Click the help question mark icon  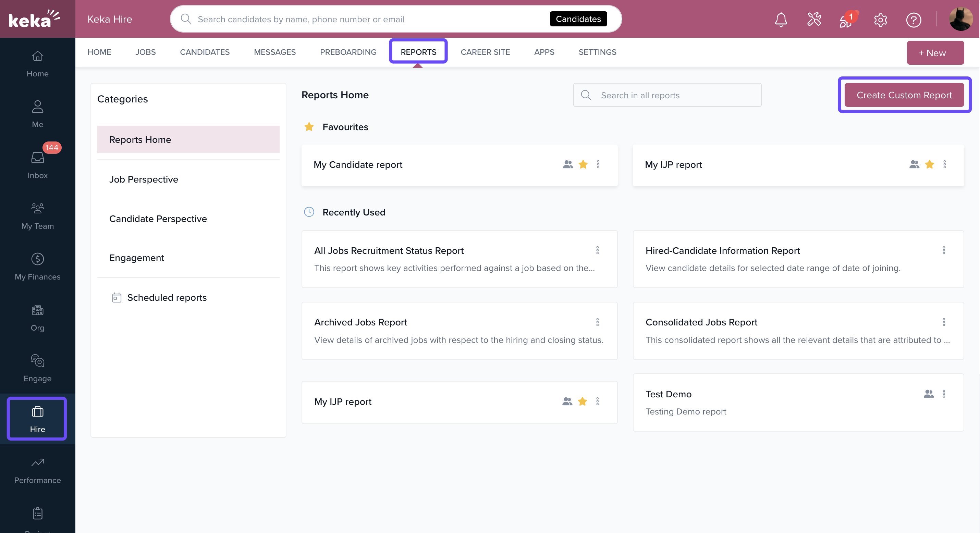[913, 20]
